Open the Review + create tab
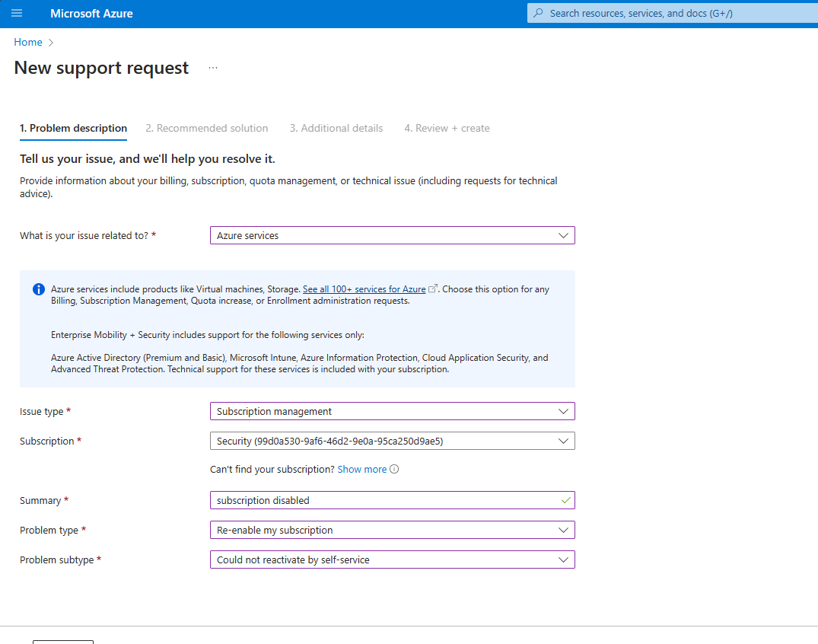This screenshot has height=644, width=818. tap(447, 128)
